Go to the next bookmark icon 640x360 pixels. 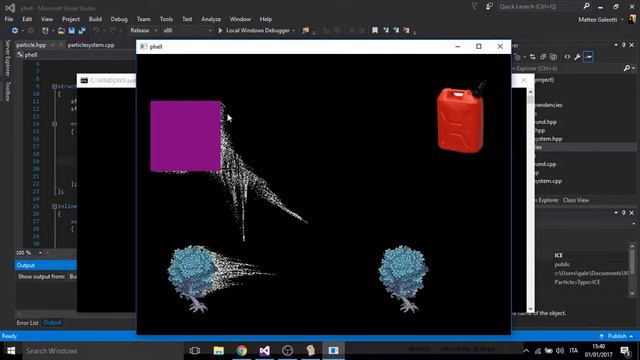click(396, 31)
